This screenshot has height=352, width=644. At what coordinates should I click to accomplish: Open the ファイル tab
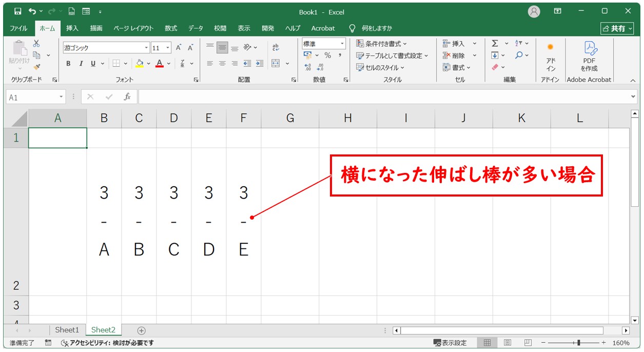click(x=18, y=28)
